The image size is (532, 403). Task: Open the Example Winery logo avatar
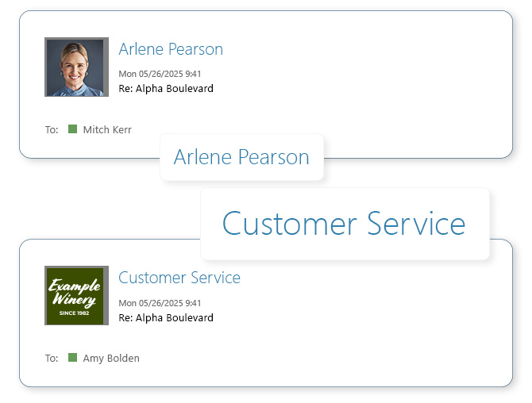point(76,295)
